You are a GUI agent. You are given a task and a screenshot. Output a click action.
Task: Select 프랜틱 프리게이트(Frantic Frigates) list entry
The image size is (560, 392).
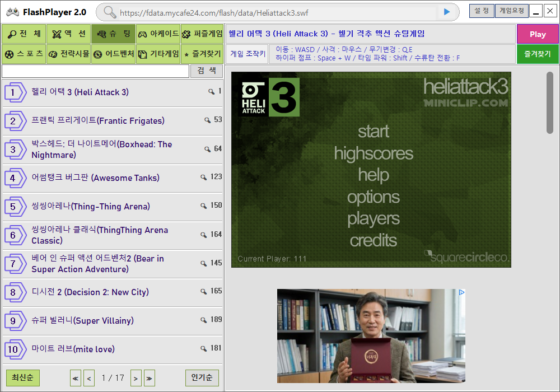point(113,122)
